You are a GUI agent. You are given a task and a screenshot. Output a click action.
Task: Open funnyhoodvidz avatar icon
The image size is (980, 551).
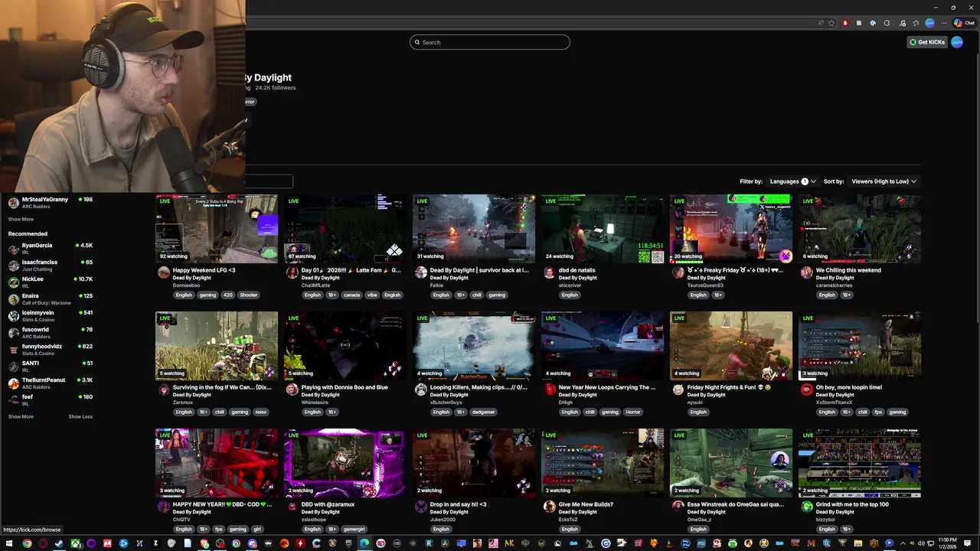coord(14,350)
